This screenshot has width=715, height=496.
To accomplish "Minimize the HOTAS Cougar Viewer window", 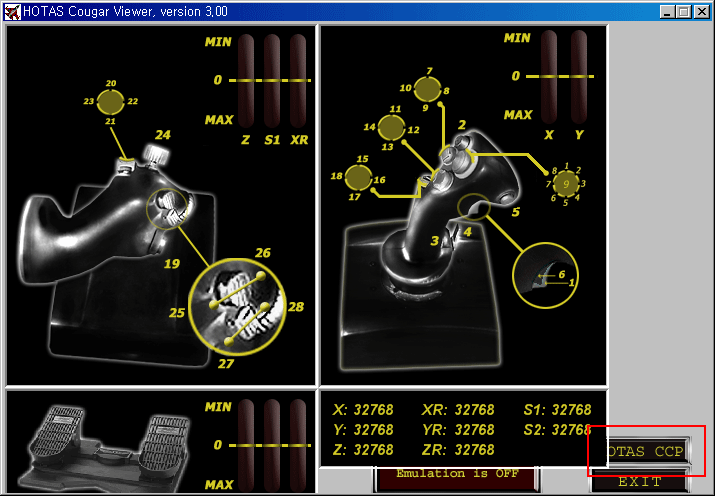I will (667, 12).
